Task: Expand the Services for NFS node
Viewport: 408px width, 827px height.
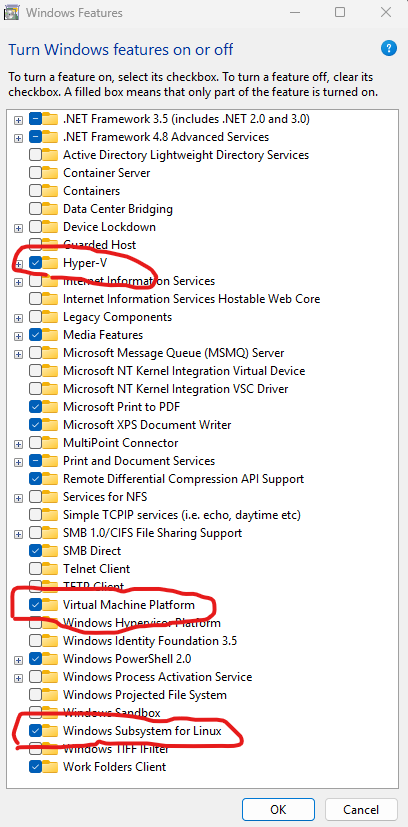Action: pyautogui.click(x=18, y=497)
